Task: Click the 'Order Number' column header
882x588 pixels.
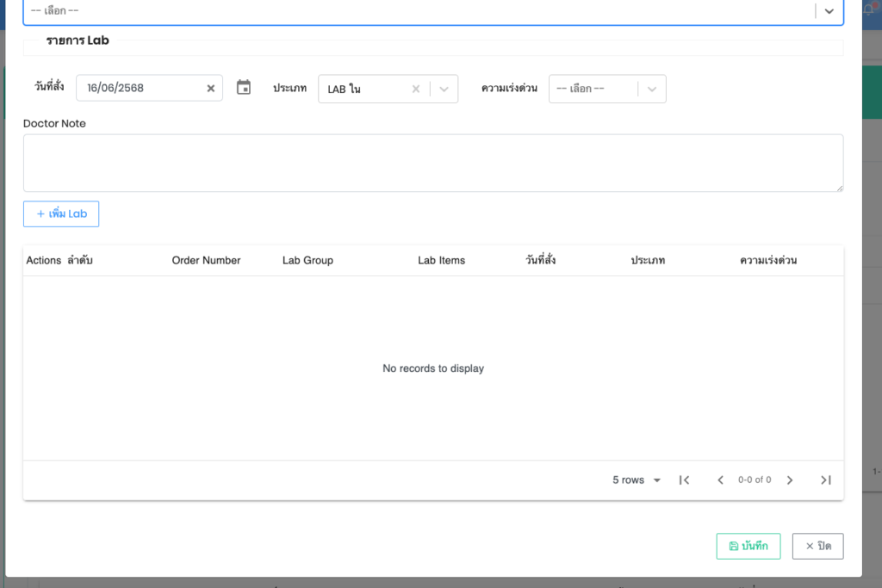Action: click(206, 260)
